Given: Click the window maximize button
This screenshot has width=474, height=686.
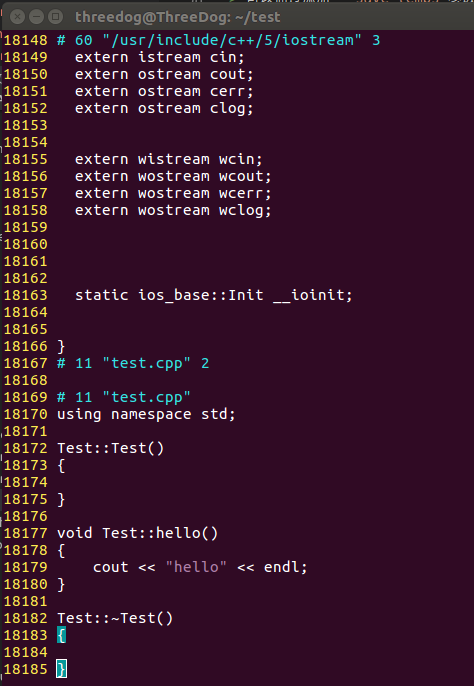Looking at the screenshot, I should point(56,17).
